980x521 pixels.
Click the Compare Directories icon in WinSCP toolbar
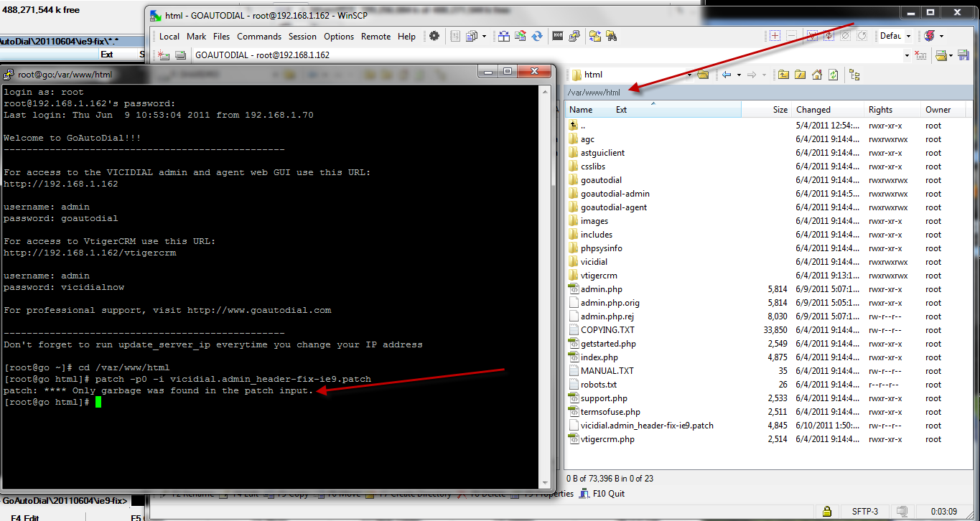point(503,36)
